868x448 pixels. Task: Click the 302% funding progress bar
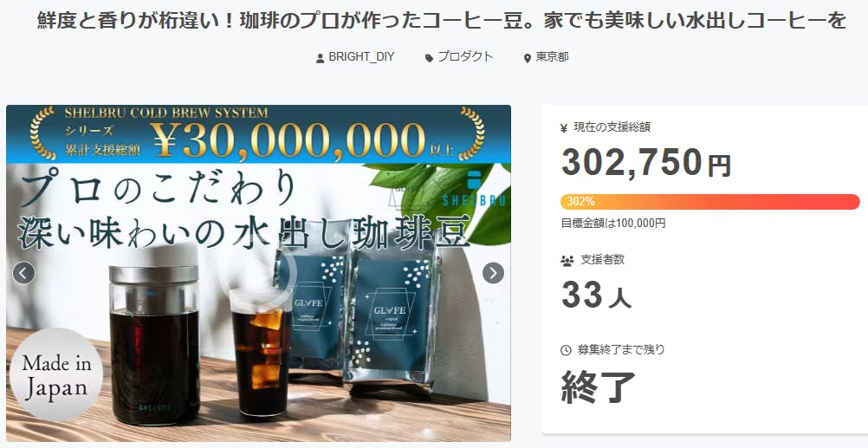click(710, 202)
